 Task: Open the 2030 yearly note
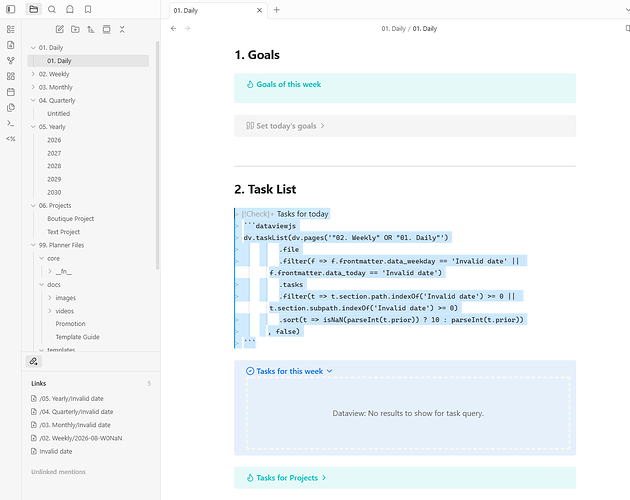(x=54, y=193)
